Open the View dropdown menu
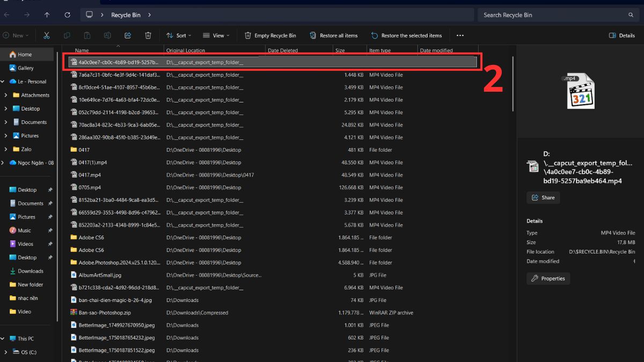This screenshot has width=644, height=362. [x=216, y=35]
